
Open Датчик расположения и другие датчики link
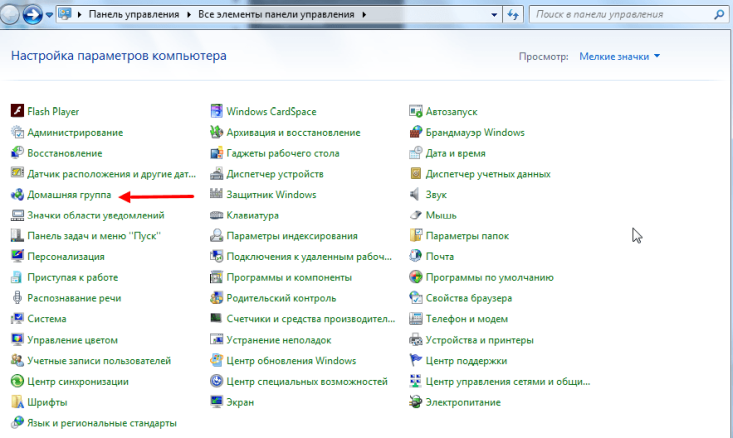[x=111, y=174]
